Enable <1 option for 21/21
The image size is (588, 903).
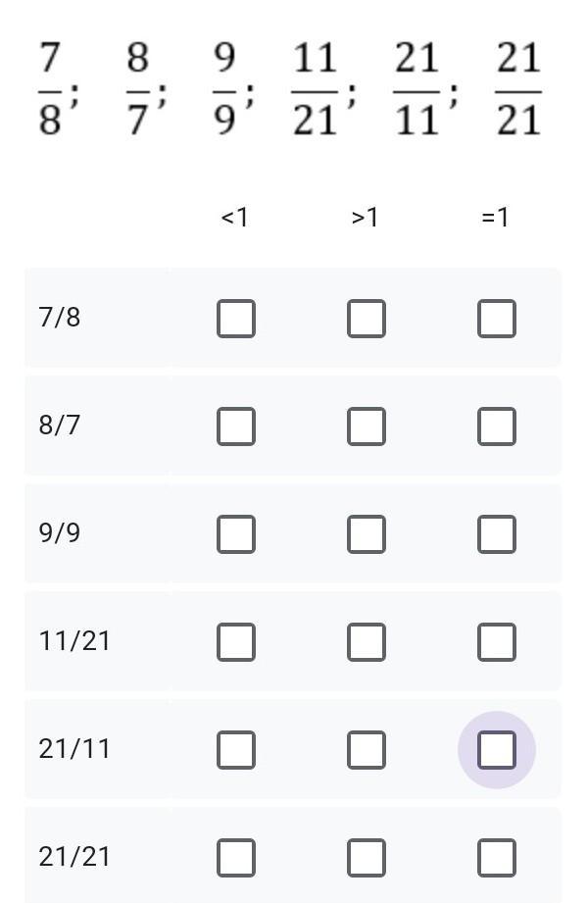pyautogui.click(x=235, y=858)
